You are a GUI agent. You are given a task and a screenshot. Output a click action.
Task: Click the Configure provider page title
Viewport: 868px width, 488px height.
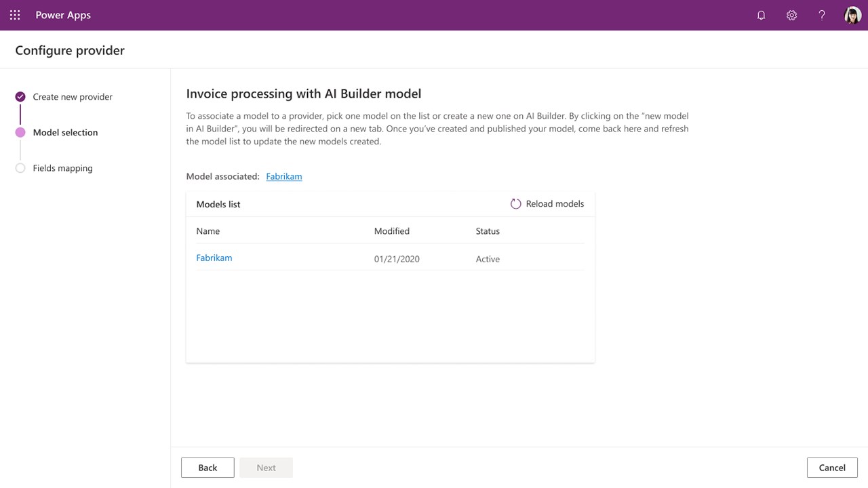pyautogui.click(x=70, y=50)
